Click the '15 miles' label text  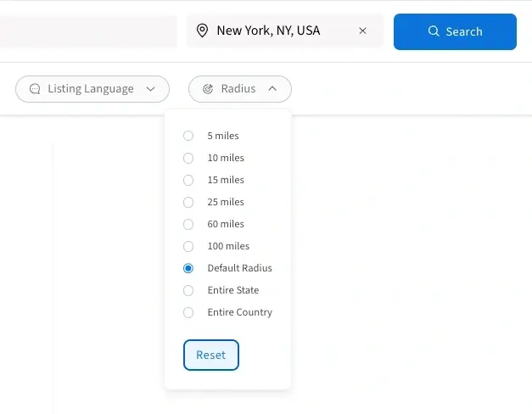tap(226, 180)
